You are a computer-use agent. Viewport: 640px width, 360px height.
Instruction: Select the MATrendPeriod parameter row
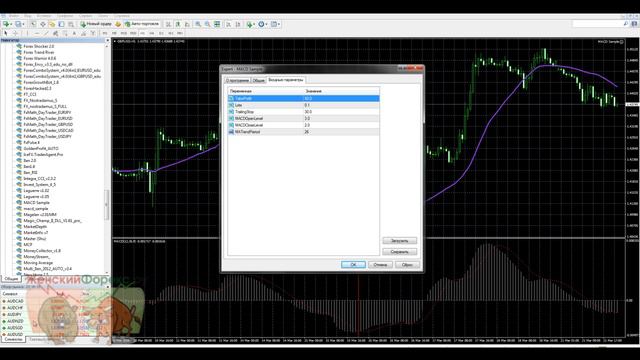(x=303, y=132)
